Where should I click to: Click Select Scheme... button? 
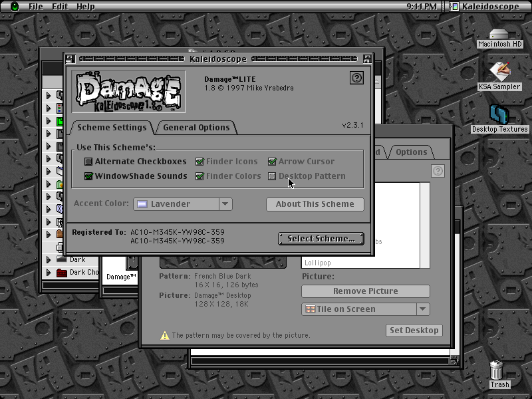pos(321,239)
